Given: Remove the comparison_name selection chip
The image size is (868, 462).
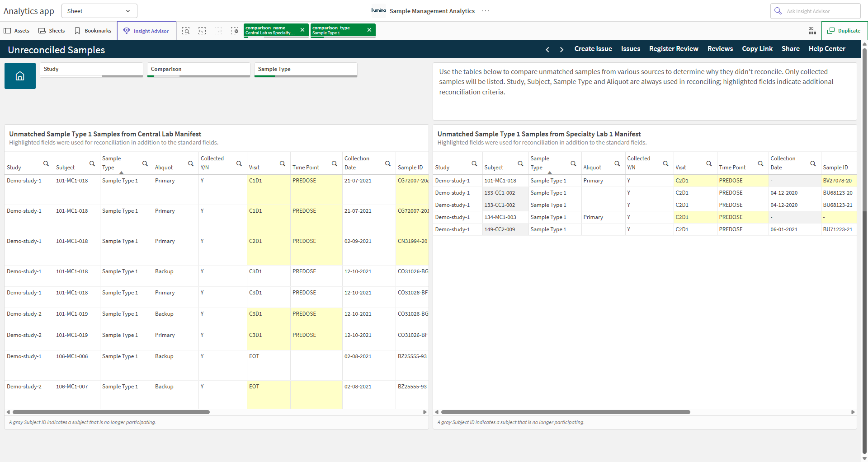Looking at the screenshot, I should tap(302, 30).
